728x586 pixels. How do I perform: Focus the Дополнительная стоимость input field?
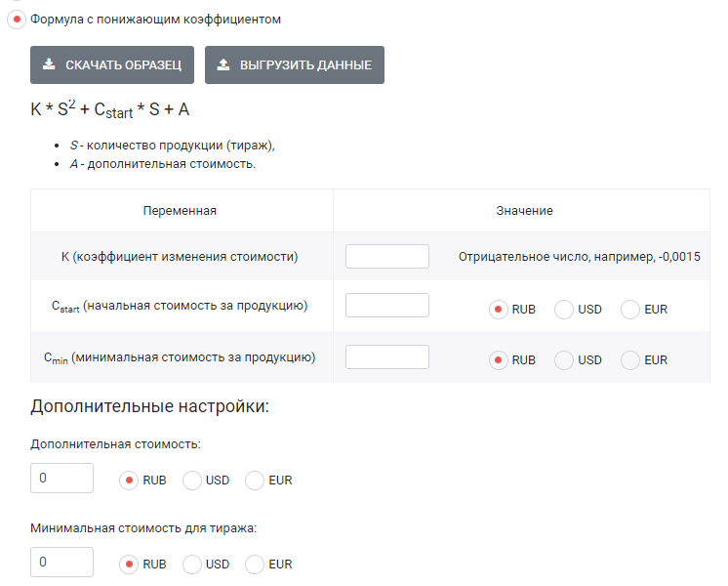[61, 478]
